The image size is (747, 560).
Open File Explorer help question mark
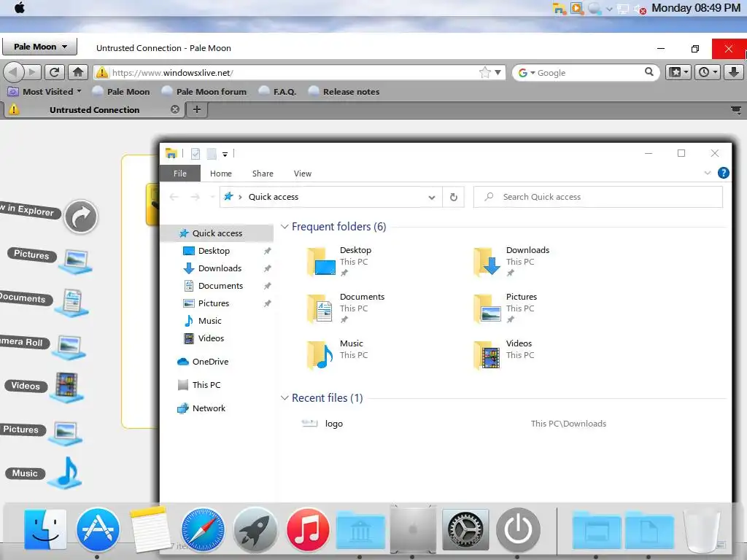[723, 173]
